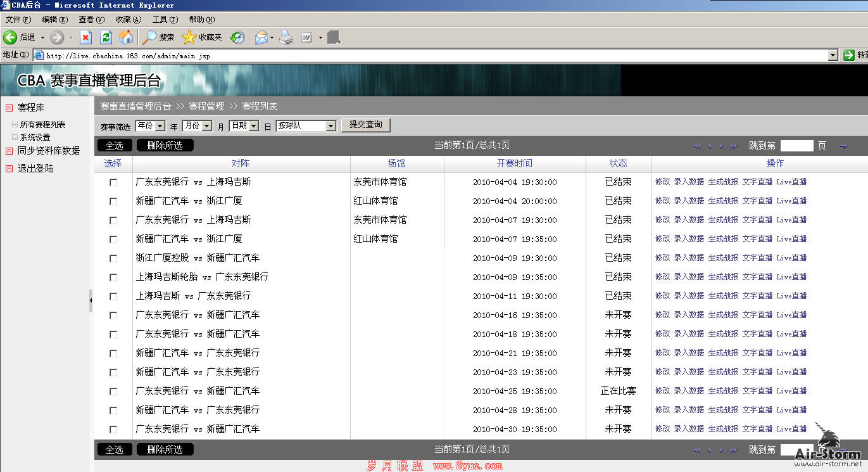This screenshot has width=868, height=472.
Task: Open the 工具(T) menu
Action: (x=165, y=20)
